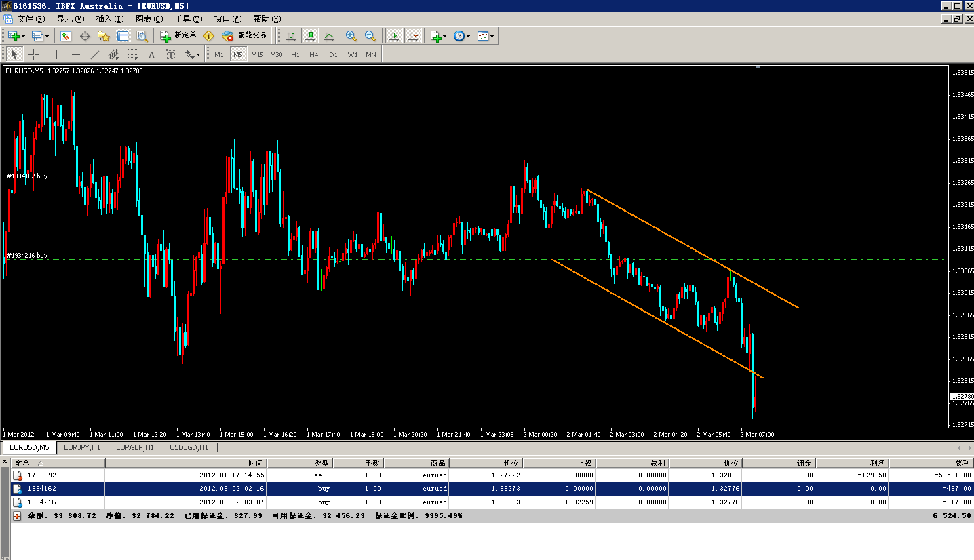
Task: Select the horizontal line drawing tool
Action: [75, 54]
